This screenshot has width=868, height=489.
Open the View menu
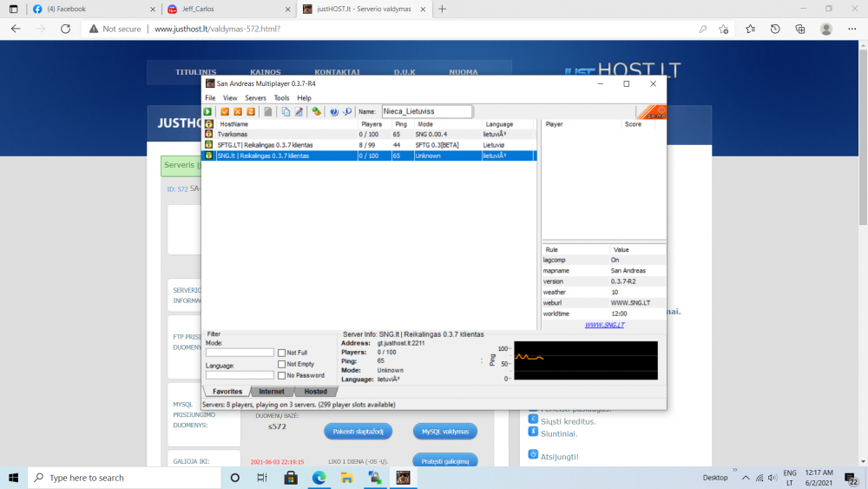[x=230, y=98]
